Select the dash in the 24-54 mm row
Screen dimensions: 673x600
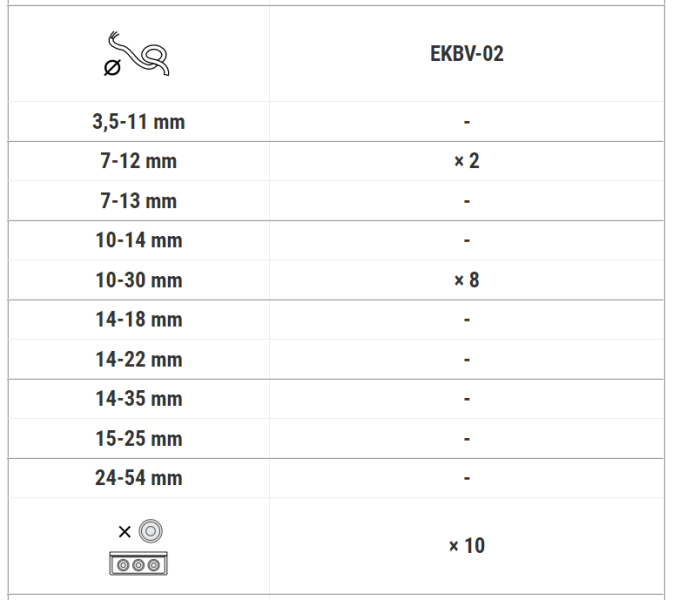pyautogui.click(x=467, y=478)
